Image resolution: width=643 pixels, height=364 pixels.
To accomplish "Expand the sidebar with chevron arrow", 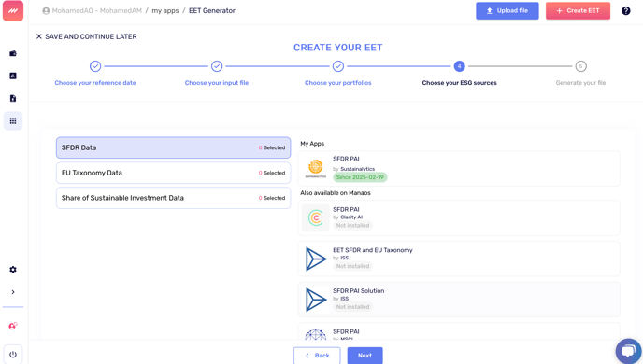I will [13, 292].
